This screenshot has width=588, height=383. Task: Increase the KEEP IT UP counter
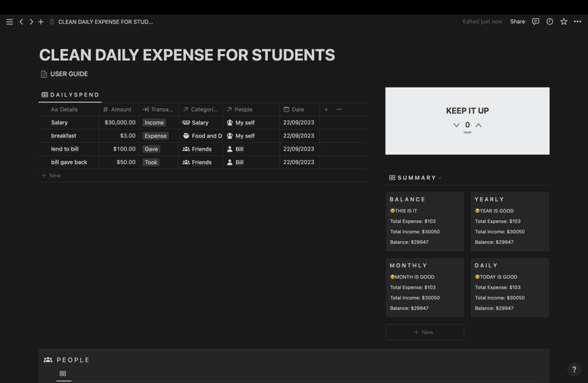click(479, 125)
